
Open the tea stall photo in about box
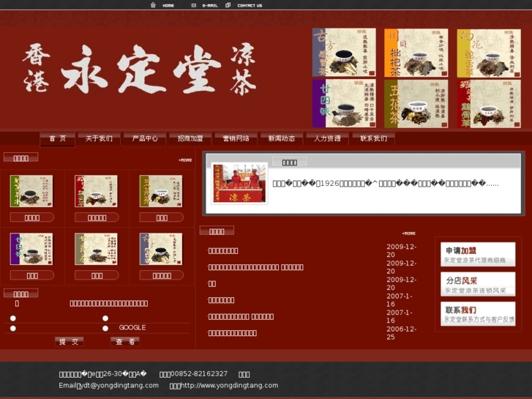239,183
